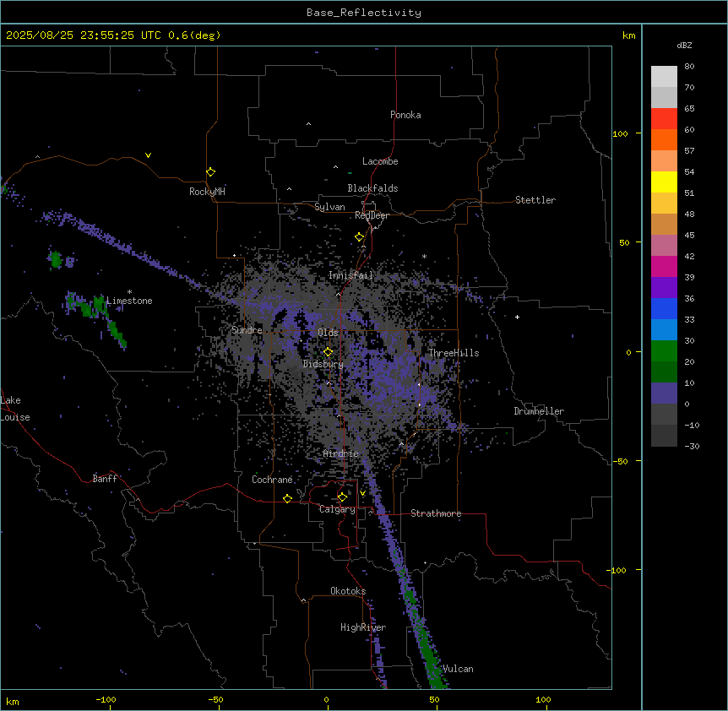Click the asterisk marker above Limestone

pyautogui.click(x=129, y=292)
